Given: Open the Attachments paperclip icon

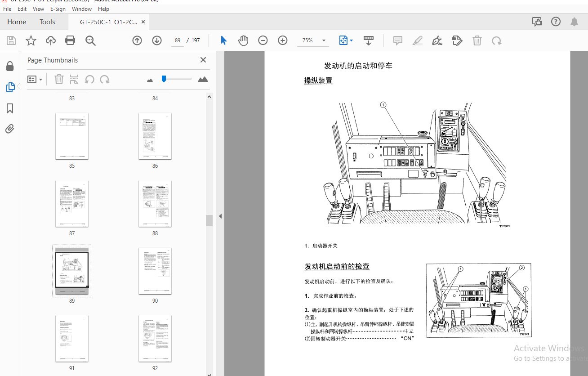Looking at the screenshot, I should click(10, 129).
